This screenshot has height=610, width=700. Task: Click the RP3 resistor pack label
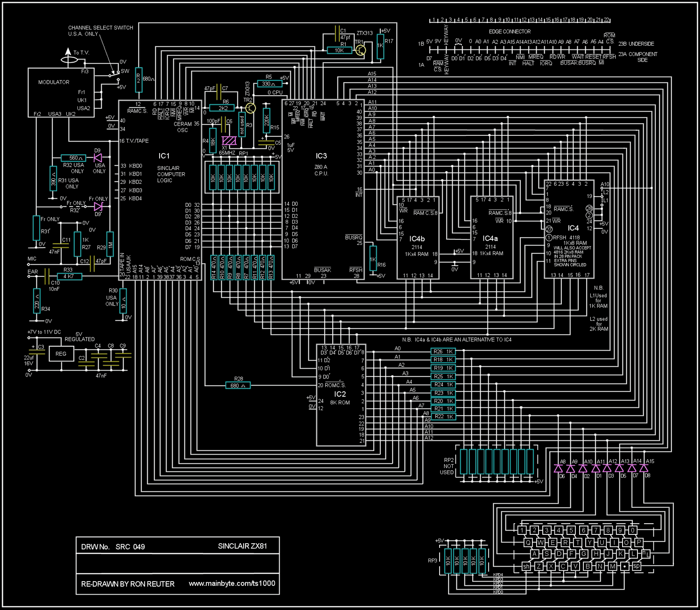[433, 561]
